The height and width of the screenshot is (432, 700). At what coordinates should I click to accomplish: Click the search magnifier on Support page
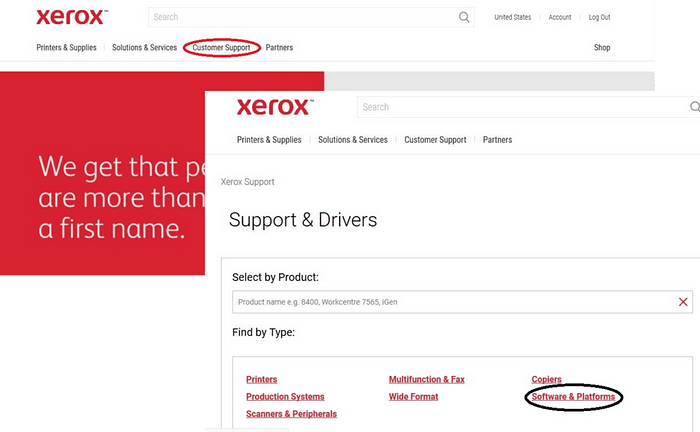point(695,107)
